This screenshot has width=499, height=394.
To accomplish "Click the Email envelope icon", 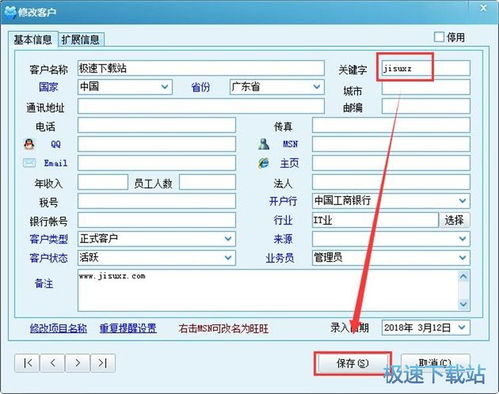I will [x=29, y=163].
